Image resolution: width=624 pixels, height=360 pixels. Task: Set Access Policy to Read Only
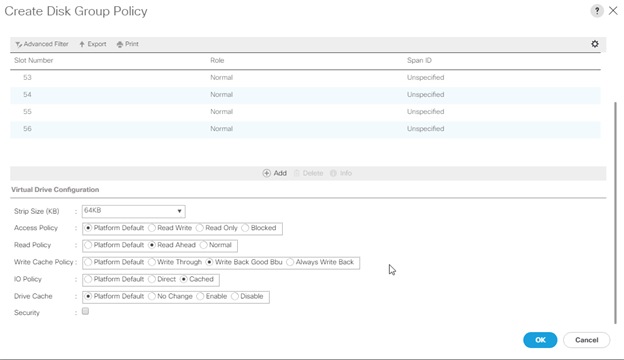[x=200, y=228]
